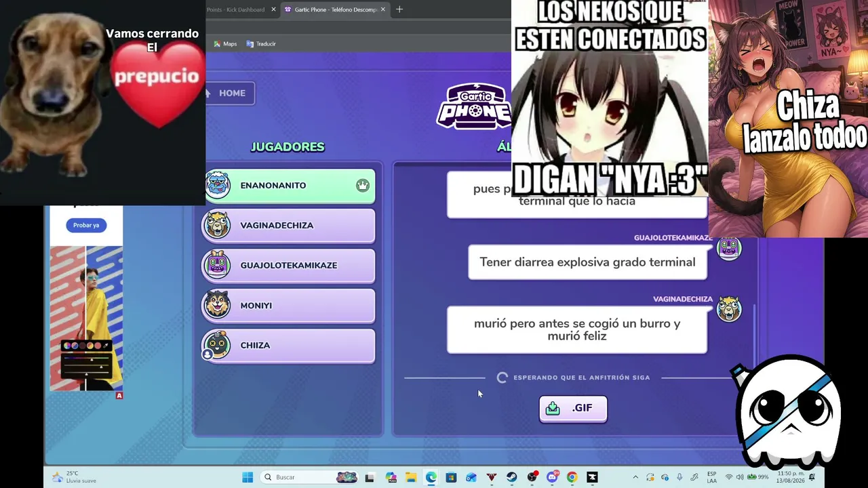Click CHIIZA's bomb avatar
868x488 pixels.
(x=218, y=345)
